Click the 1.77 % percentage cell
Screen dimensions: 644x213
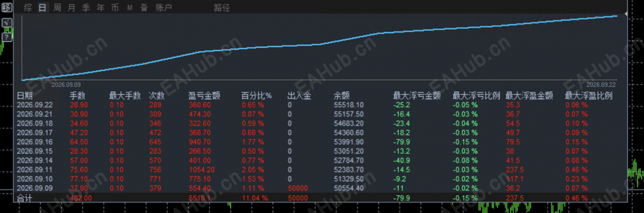tap(253, 142)
